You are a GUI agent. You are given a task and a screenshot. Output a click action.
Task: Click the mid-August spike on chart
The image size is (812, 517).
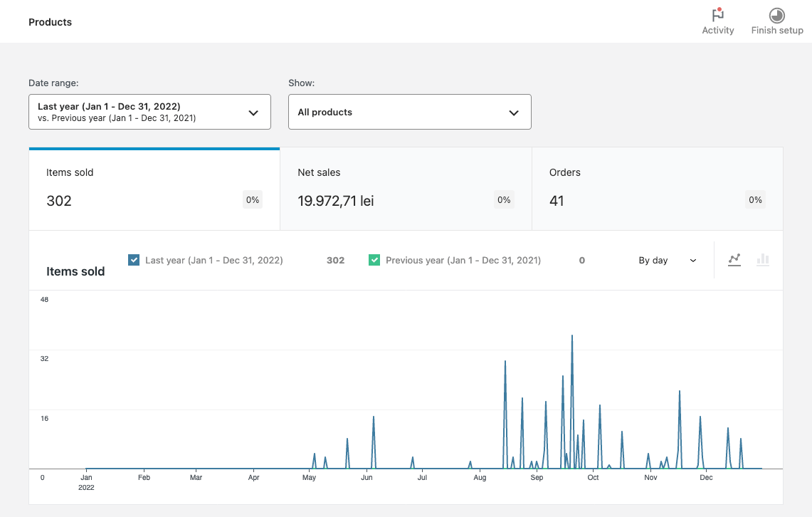(505, 362)
